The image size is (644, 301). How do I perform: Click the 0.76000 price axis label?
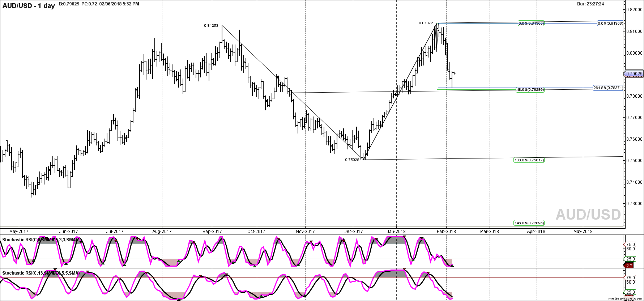pyautogui.click(x=635, y=139)
